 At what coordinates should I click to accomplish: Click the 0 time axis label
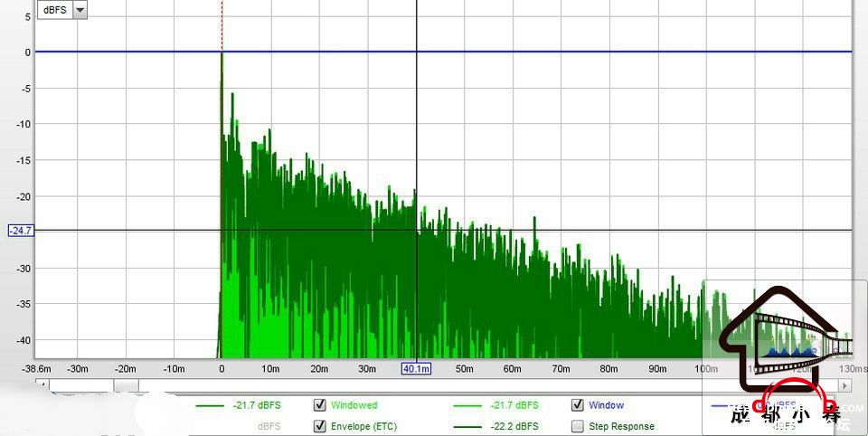(222, 368)
